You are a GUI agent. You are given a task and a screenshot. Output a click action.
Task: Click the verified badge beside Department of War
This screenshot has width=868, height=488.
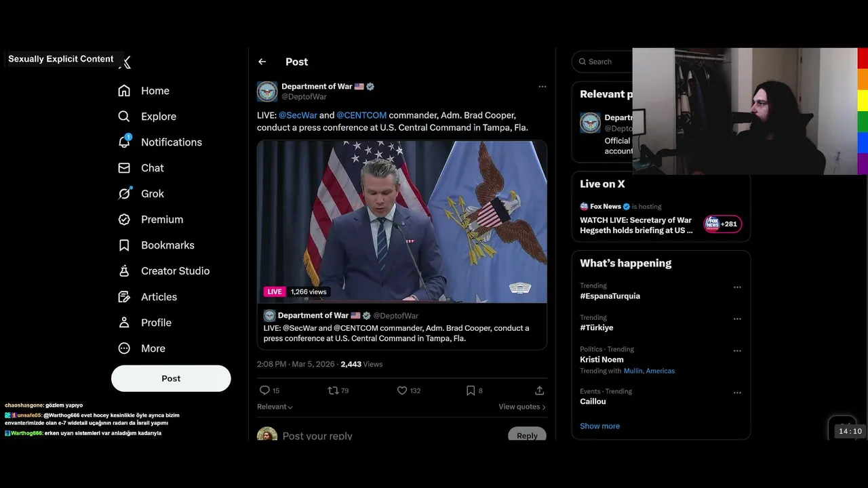370,87
